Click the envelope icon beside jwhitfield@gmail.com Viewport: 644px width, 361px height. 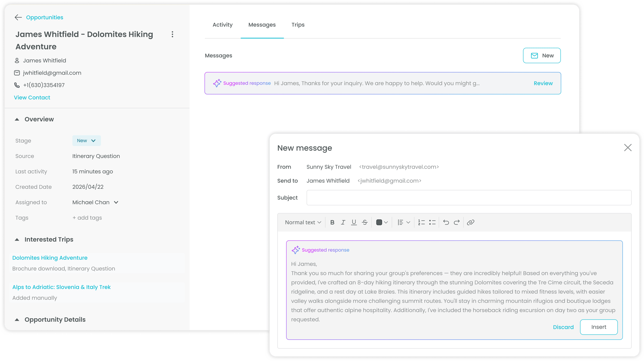point(17,73)
